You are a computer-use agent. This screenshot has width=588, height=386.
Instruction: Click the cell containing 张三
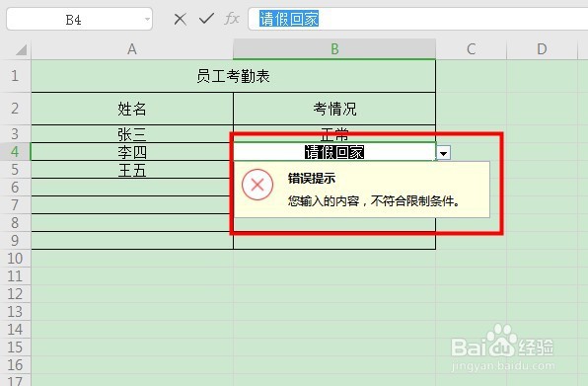coord(132,134)
